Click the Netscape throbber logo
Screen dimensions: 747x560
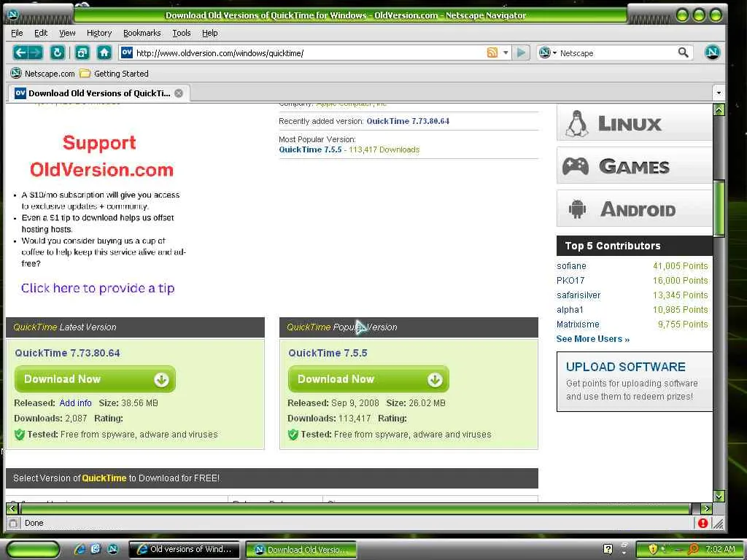pos(712,52)
